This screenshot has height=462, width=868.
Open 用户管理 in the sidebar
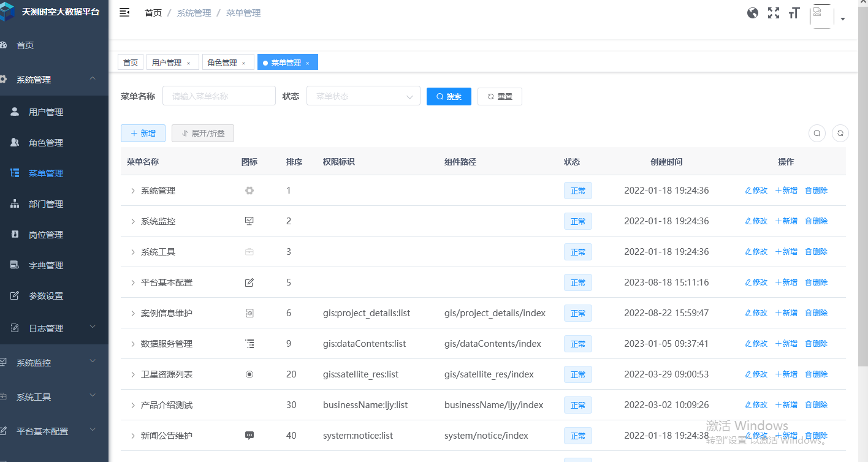tap(46, 112)
